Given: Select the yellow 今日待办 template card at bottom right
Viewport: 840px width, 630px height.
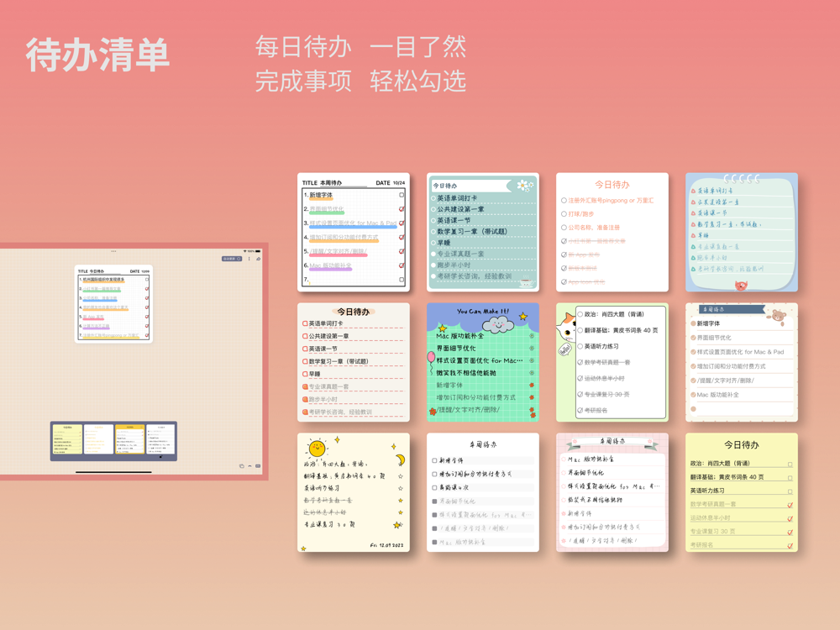Looking at the screenshot, I should coord(742,492).
